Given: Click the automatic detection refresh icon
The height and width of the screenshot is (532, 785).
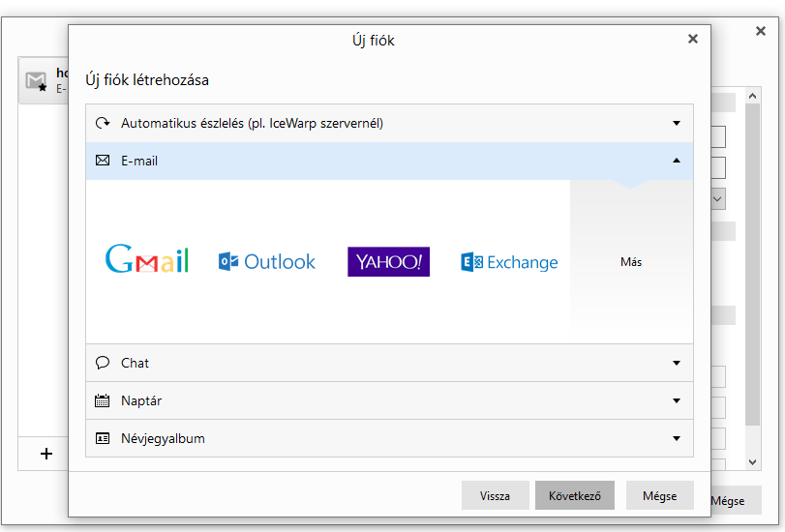Looking at the screenshot, I should pyautogui.click(x=103, y=123).
